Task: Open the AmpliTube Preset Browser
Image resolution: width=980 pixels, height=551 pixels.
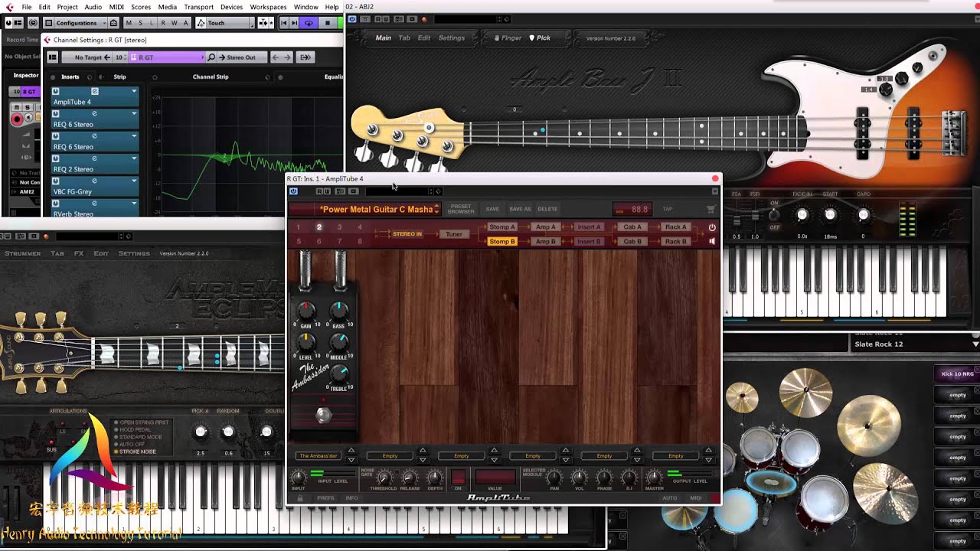Action: [461, 208]
